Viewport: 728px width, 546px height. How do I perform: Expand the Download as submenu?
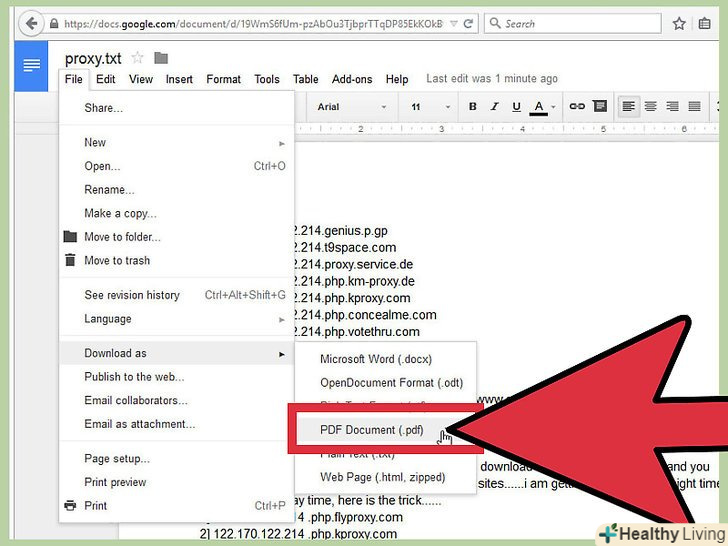[x=176, y=353]
